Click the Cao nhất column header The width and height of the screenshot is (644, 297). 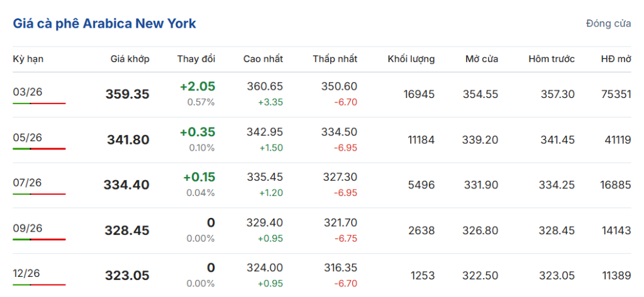click(x=263, y=59)
